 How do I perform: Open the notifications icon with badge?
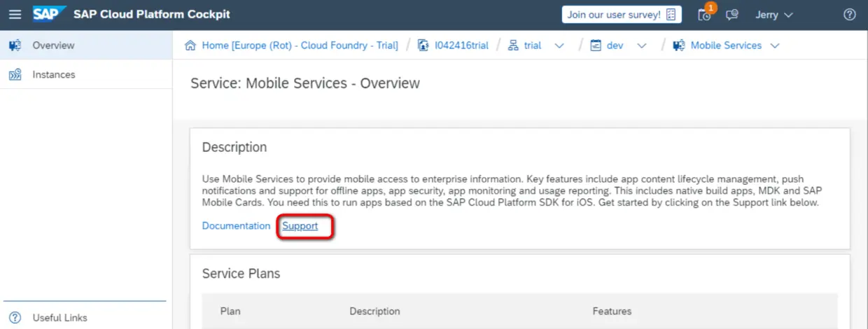click(x=706, y=15)
